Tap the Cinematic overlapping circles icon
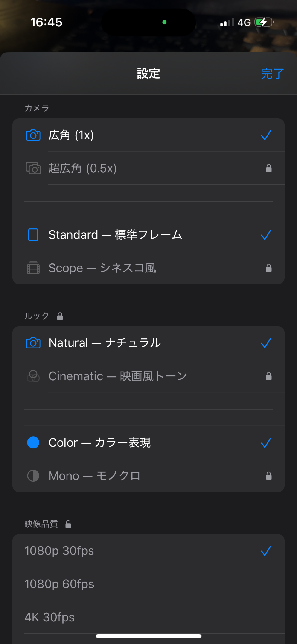Image resolution: width=297 pixels, height=644 pixels. tap(33, 376)
